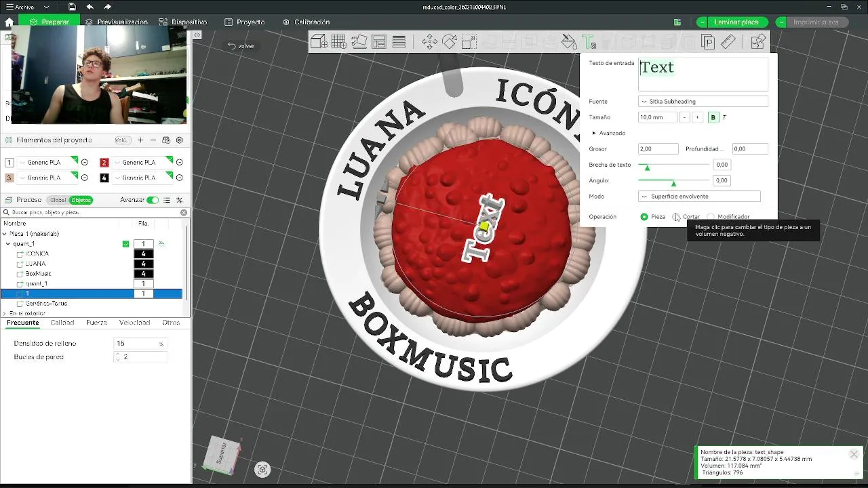The image size is (868, 488).
Task: Select the Rotate tool
Action: tap(449, 42)
